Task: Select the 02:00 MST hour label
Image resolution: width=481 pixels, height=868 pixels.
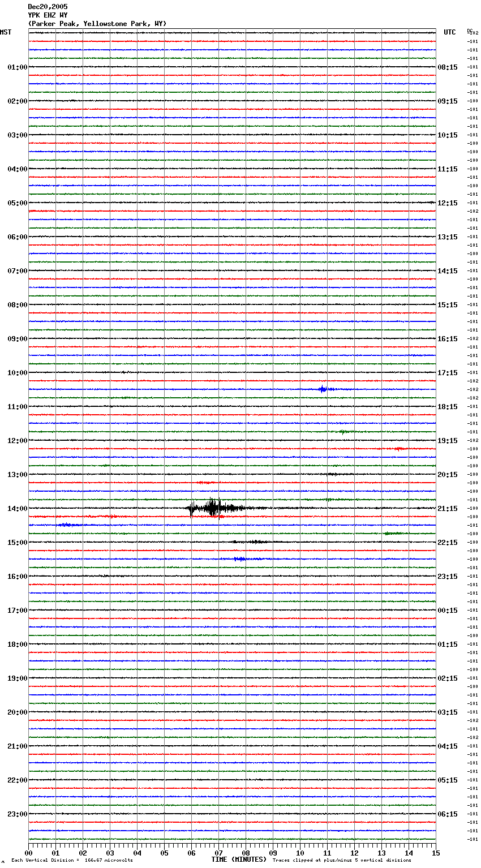Action: click(x=18, y=101)
